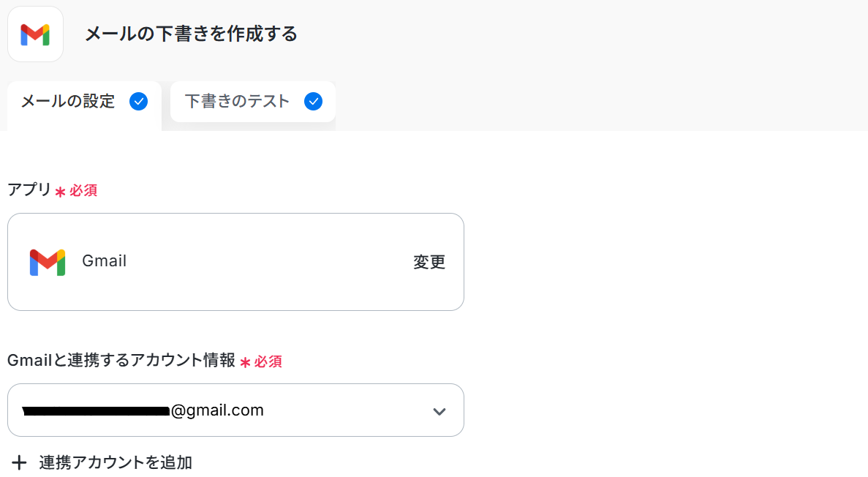868x477 pixels.
Task: Switch to the 下書きのテスト tab
Action: pyautogui.click(x=238, y=102)
